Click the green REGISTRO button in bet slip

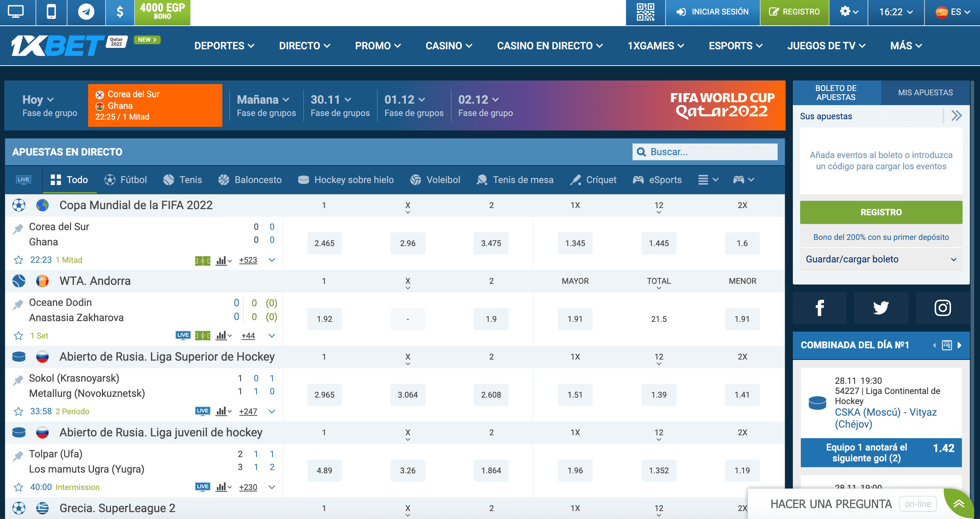coord(881,212)
